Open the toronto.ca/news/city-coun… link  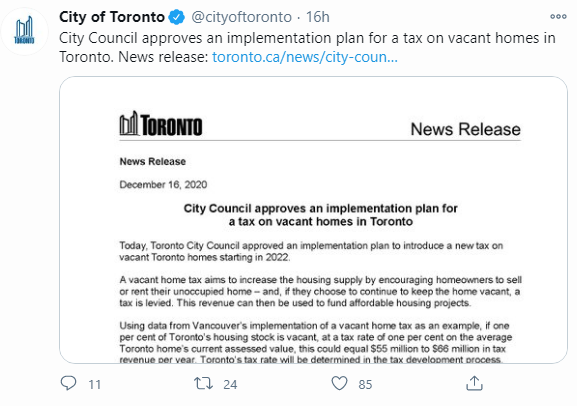click(305, 57)
